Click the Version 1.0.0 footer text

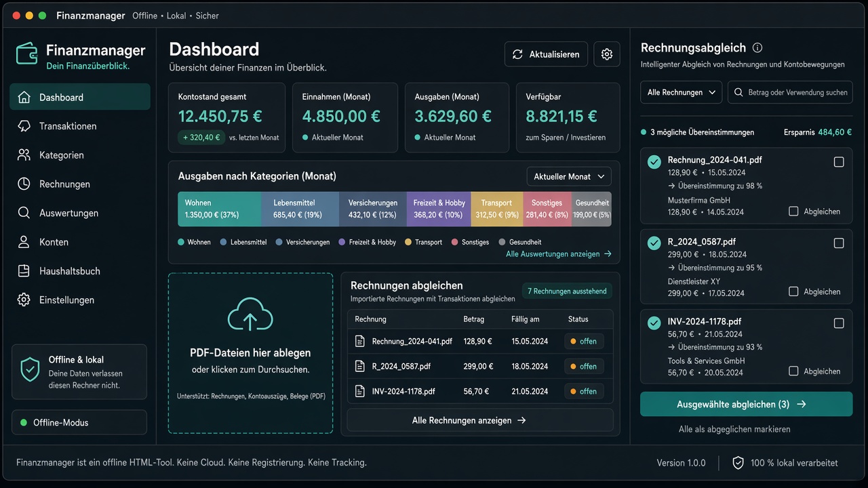pos(681,463)
